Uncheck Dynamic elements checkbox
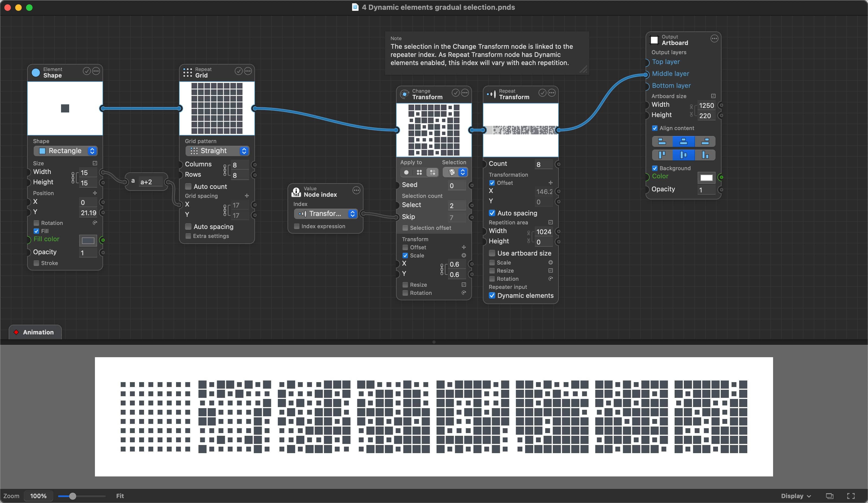The height and width of the screenshot is (503, 868). coord(492,295)
